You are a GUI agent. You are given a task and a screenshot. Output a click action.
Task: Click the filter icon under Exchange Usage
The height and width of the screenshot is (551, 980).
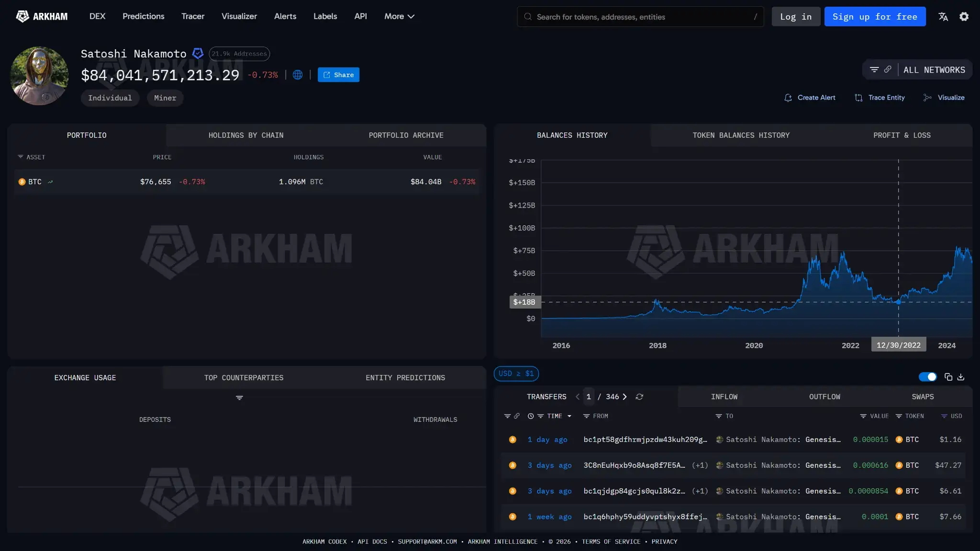click(239, 398)
